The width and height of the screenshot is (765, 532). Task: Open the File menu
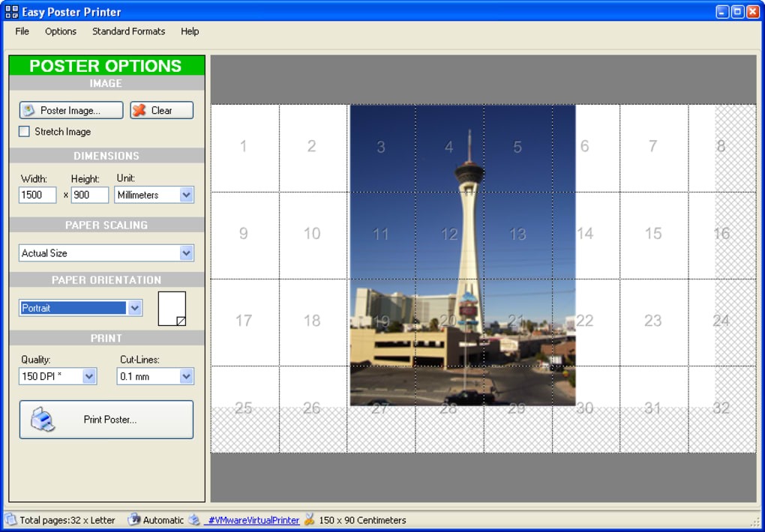(x=22, y=31)
